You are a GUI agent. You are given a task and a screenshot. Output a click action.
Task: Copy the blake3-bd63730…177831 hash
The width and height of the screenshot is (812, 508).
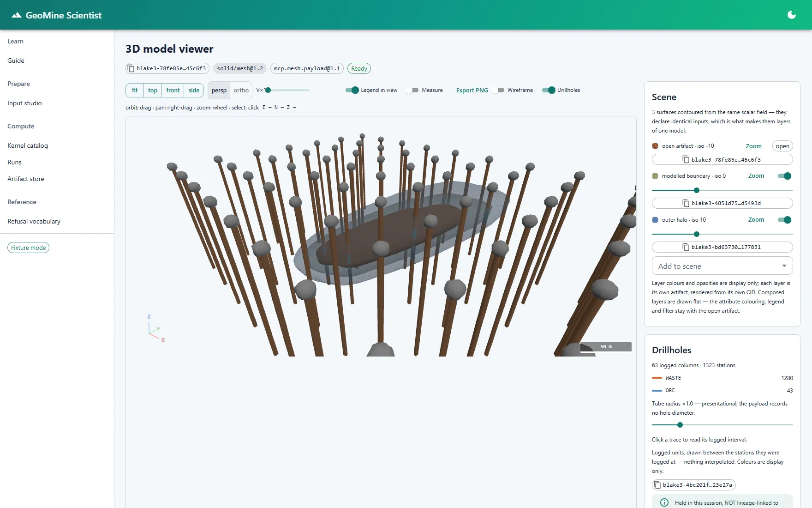[x=686, y=247]
